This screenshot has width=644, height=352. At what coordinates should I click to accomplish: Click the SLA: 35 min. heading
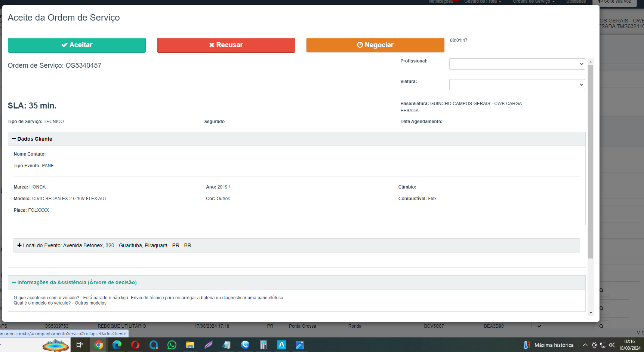click(x=32, y=106)
